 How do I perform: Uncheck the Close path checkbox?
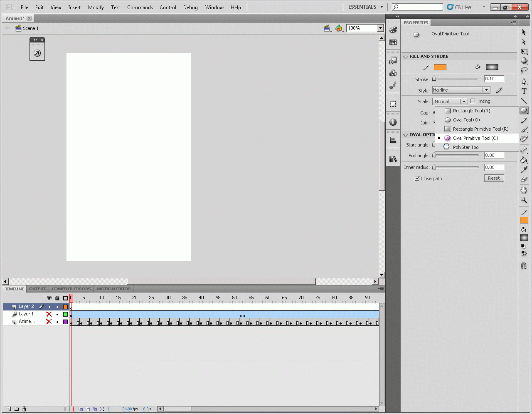(x=417, y=178)
